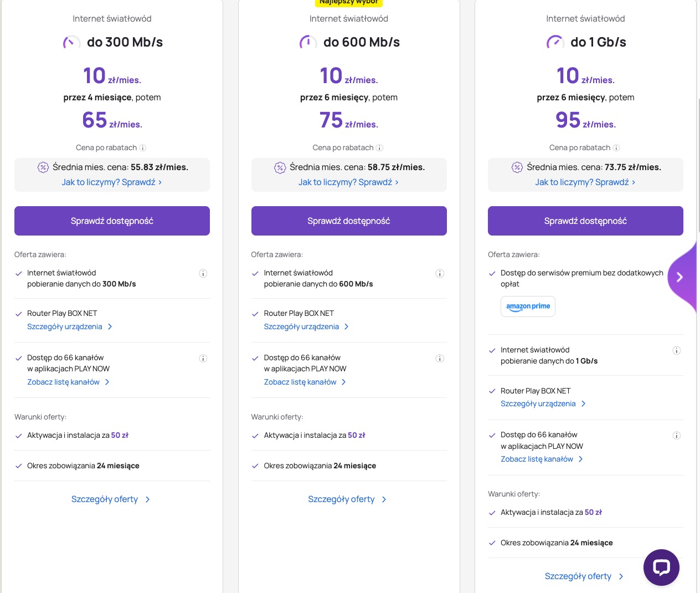This screenshot has width=700, height=593.
Task: Click info icon next to 300 Mb/s plan's Cena po rabatach
Action: [143, 148]
